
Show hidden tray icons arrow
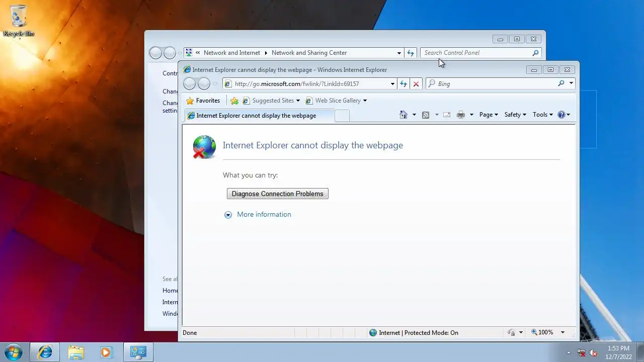[x=569, y=352]
